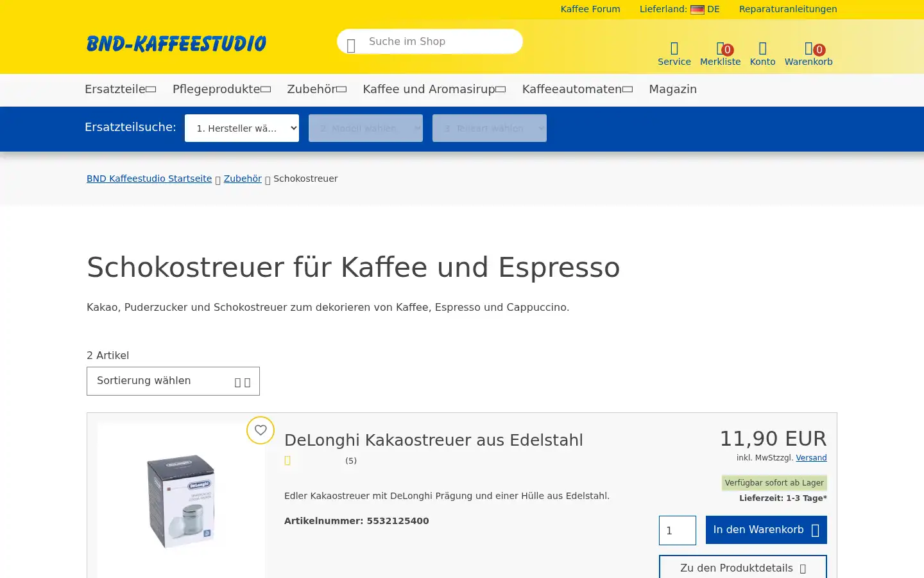This screenshot has width=924, height=578.
Task: Open the Service icon menu
Action: [674, 54]
